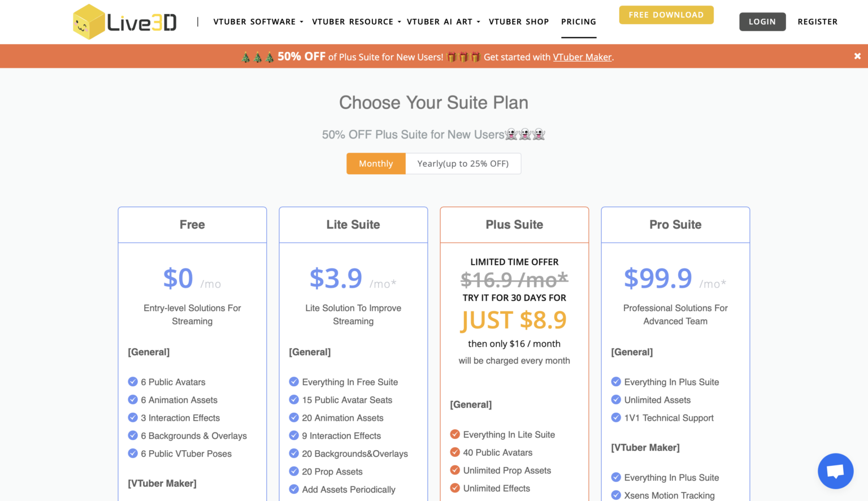Expand the VTuber Software dropdown menu
Screen dimensions: 868x501
pos(258,22)
